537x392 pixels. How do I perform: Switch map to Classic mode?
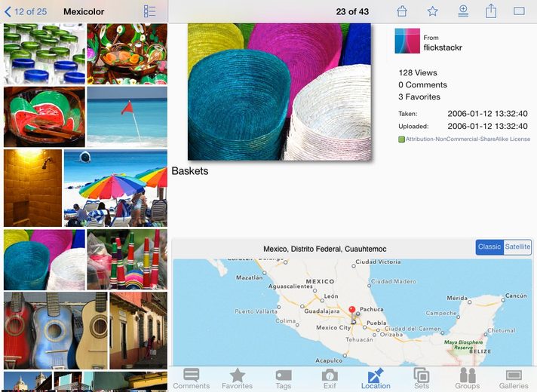(489, 247)
